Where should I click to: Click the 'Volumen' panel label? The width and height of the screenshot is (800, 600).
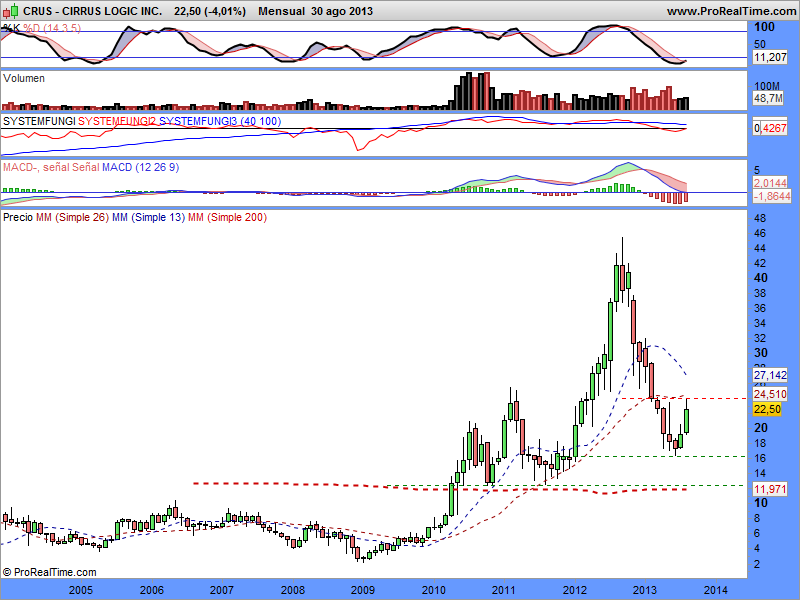pyautogui.click(x=23, y=78)
